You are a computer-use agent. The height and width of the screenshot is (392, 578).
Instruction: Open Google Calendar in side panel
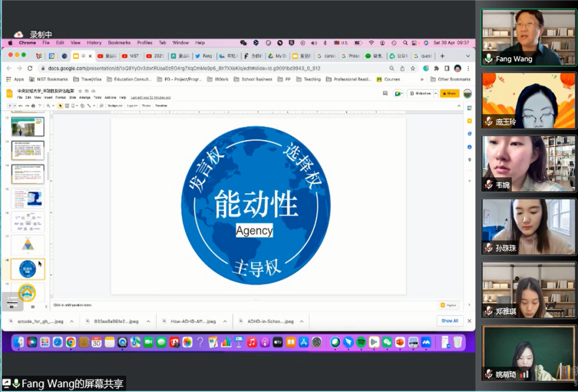tap(469, 108)
